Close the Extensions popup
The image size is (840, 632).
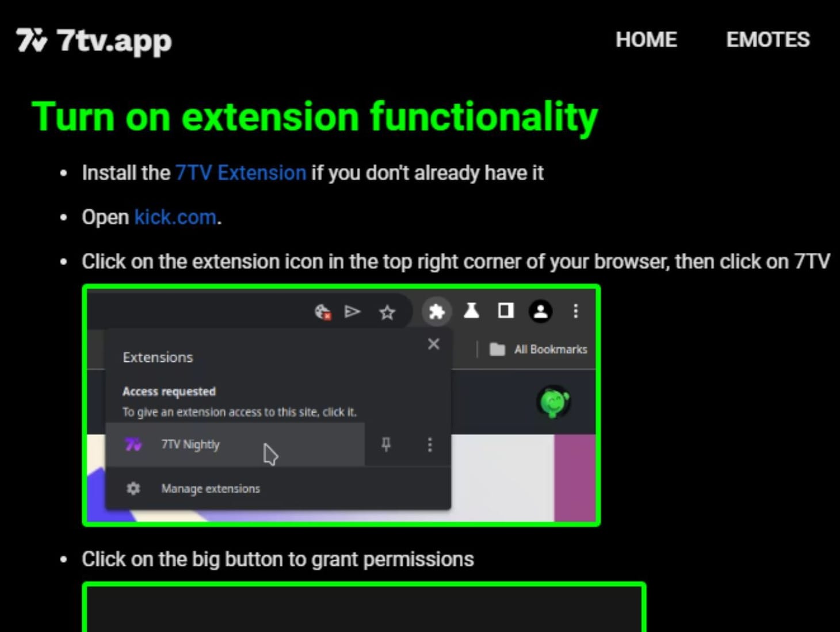[434, 344]
